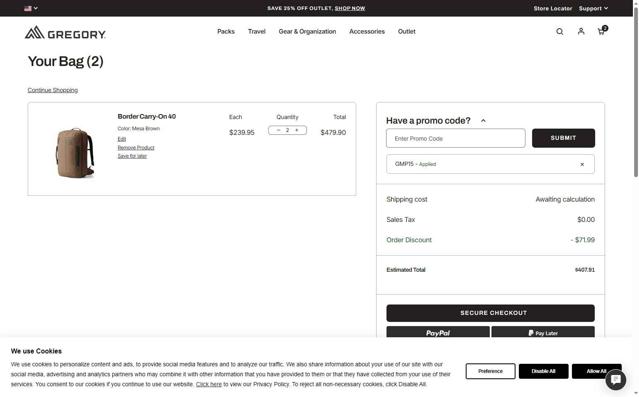Click the Awaiting calculation shipping text
The height and width of the screenshot is (397, 639).
coord(565,199)
